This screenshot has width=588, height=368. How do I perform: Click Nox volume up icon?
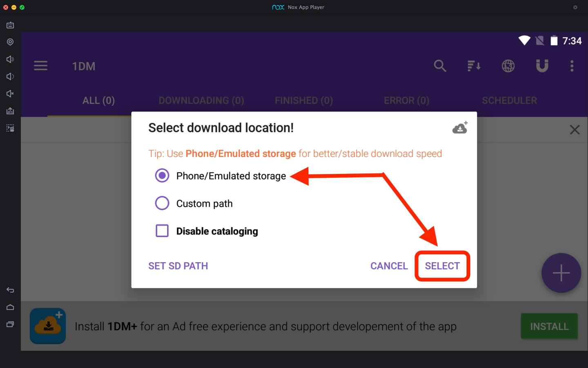tap(10, 59)
